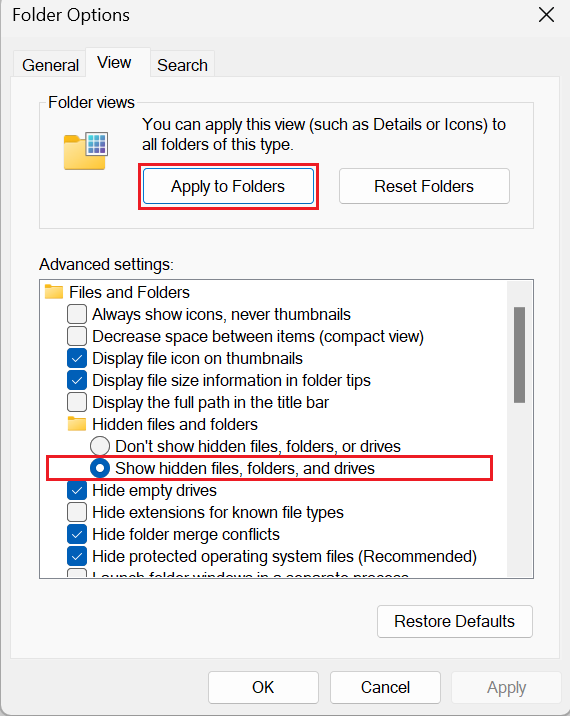The image size is (570, 716).
Task: Click the Files and Folders folder icon
Action: (54, 292)
